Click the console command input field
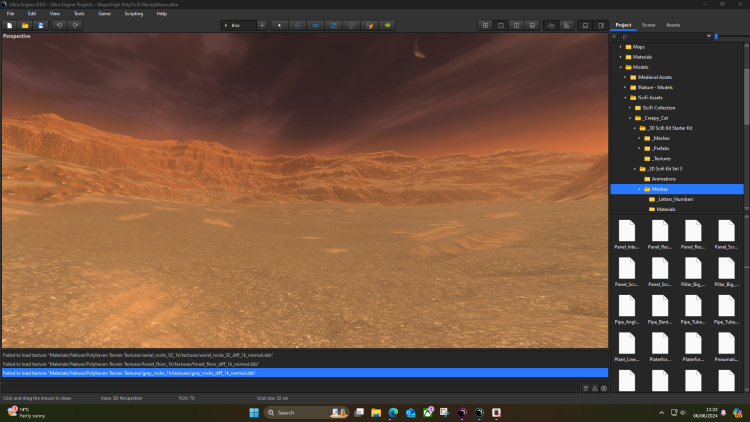The height and width of the screenshot is (422, 750). click(291, 388)
